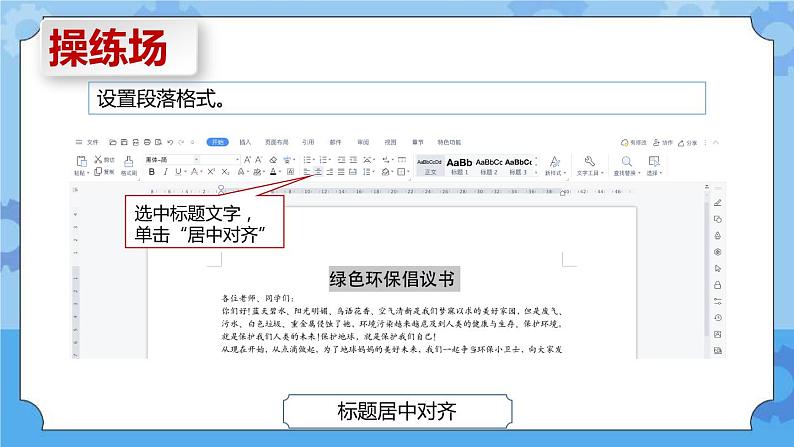Click the numbered list icon
794x447 pixels.
[322, 160]
